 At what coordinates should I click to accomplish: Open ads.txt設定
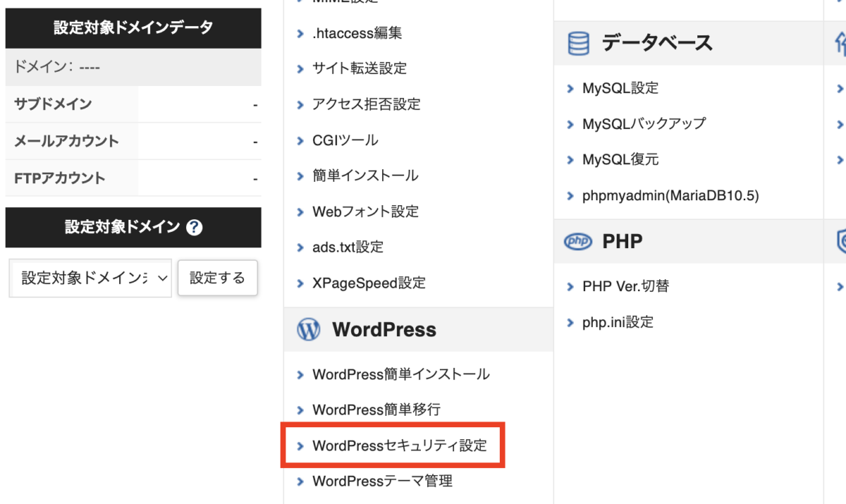click(x=348, y=247)
